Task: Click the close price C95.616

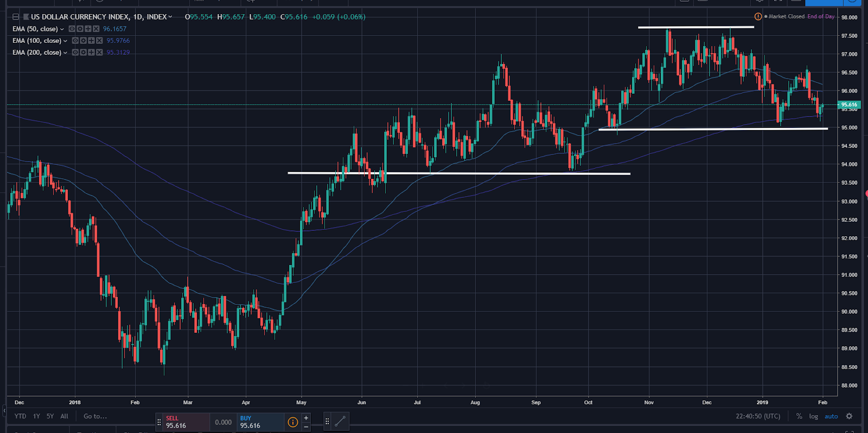Action: point(294,17)
